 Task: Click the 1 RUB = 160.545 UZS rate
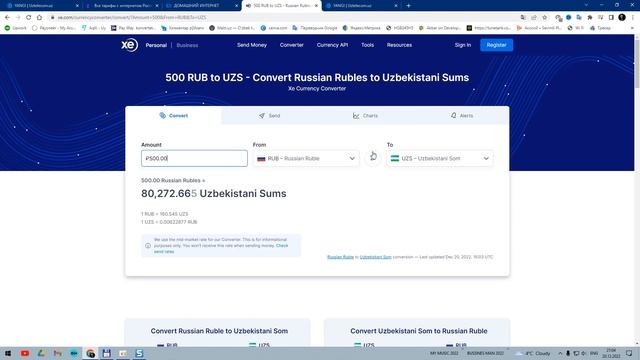click(x=164, y=214)
